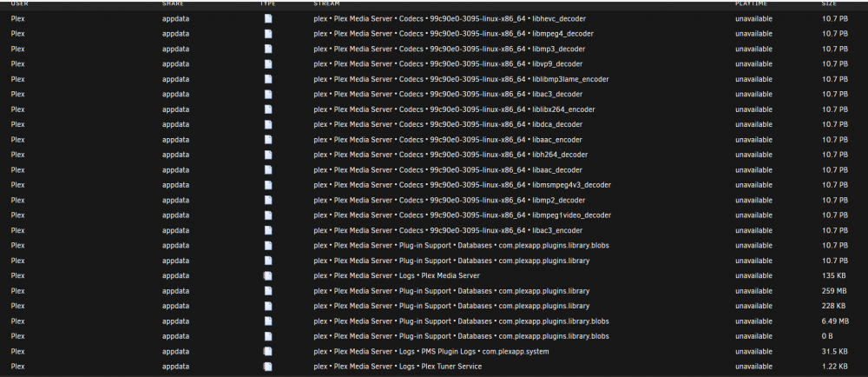Select the PMS Plugin Logs com.plexapp.system stream
Viewport: 868px width, 377px height.
coord(431,351)
